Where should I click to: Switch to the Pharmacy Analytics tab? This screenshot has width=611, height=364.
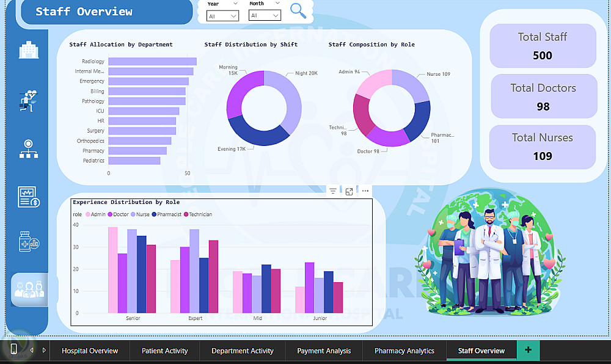coord(404,351)
